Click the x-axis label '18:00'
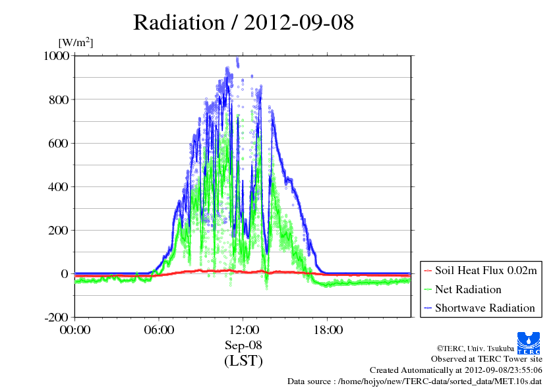 [x=328, y=330]
